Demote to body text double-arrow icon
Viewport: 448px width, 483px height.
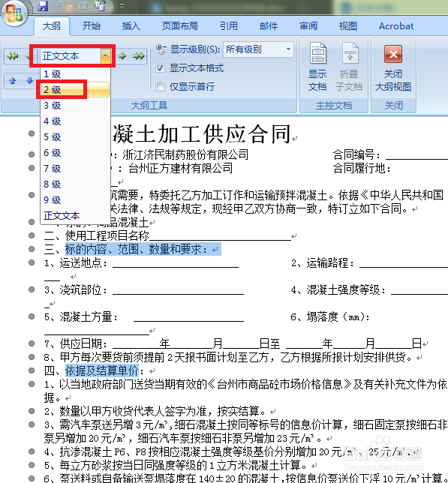tap(139, 56)
